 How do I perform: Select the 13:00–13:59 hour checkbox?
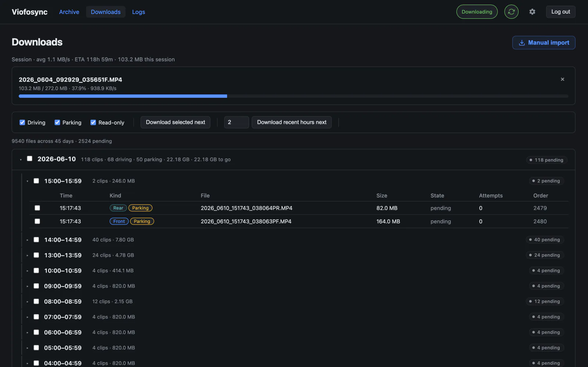(x=36, y=255)
